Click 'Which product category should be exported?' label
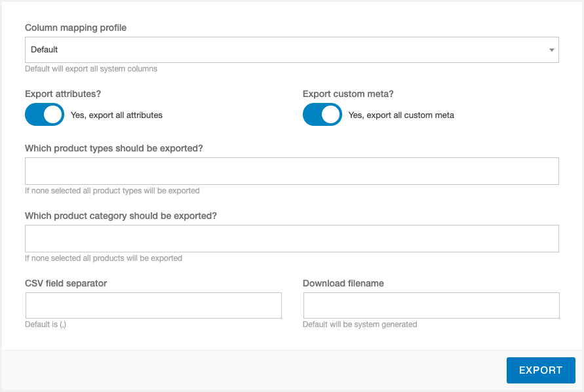Viewport: 584px width, 392px height. [x=121, y=216]
